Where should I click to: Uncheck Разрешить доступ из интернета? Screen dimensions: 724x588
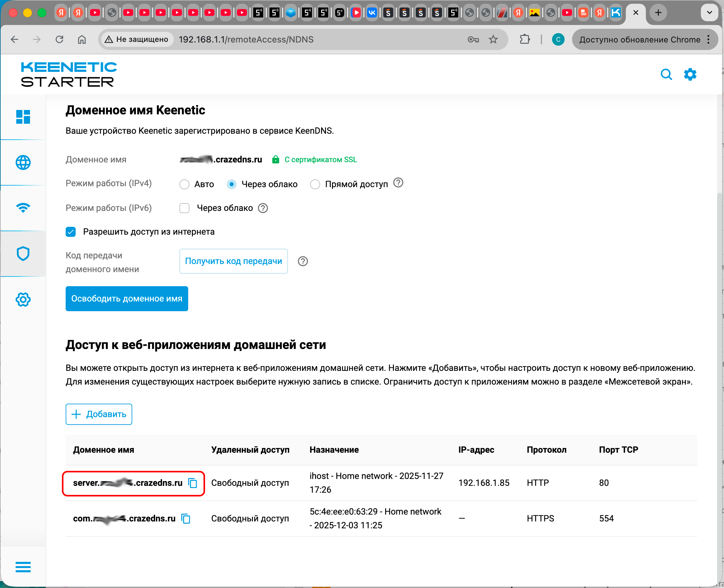point(71,232)
